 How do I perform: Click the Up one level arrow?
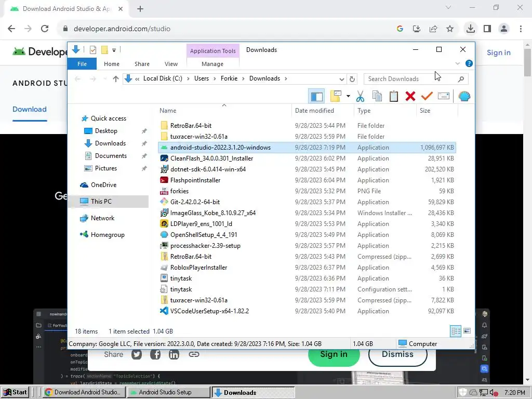pos(116,79)
